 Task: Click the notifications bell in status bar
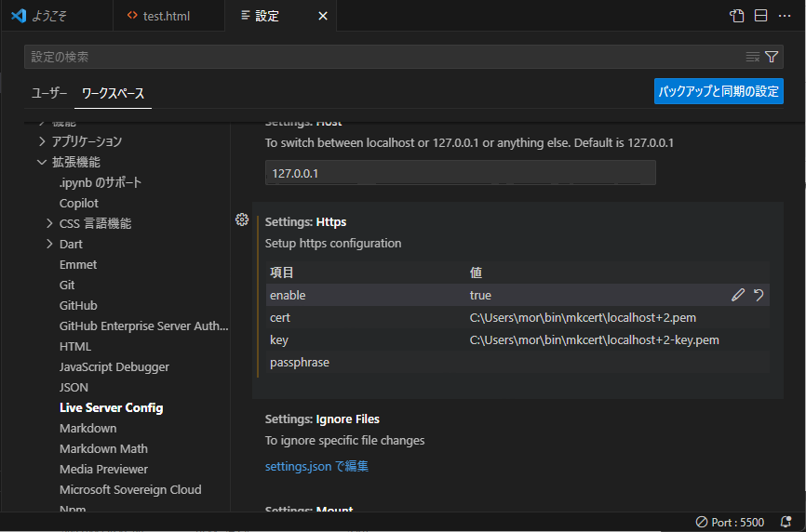pyautogui.click(x=786, y=522)
